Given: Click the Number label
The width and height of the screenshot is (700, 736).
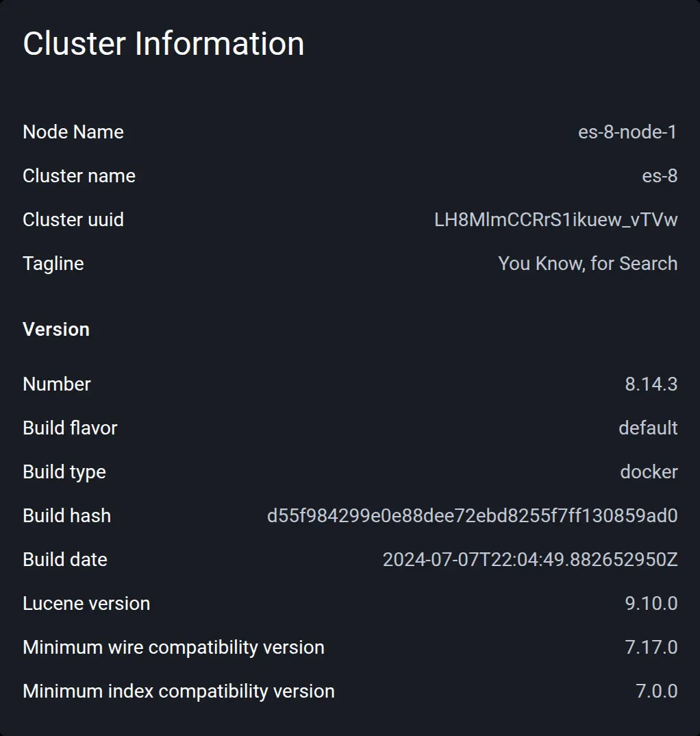Looking at the screenshot, I should [57, 384].
